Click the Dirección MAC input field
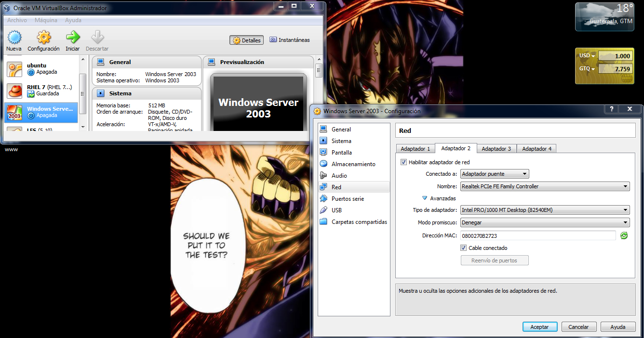 pos(538,235)
